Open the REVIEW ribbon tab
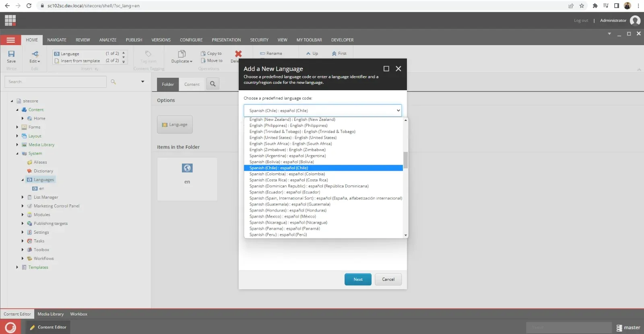Screen dimensions: 644x334 coord(83,40)
